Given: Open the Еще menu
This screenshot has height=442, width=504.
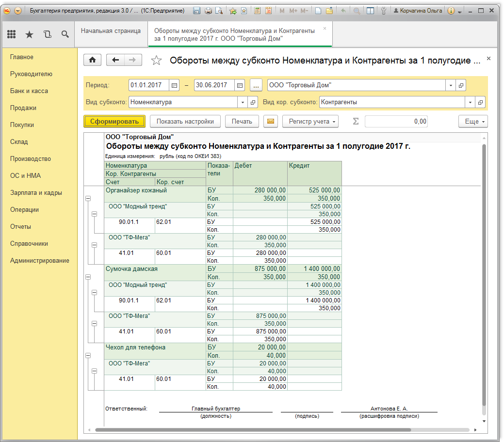Looking at the screenshot, I should tap(472, 122).
